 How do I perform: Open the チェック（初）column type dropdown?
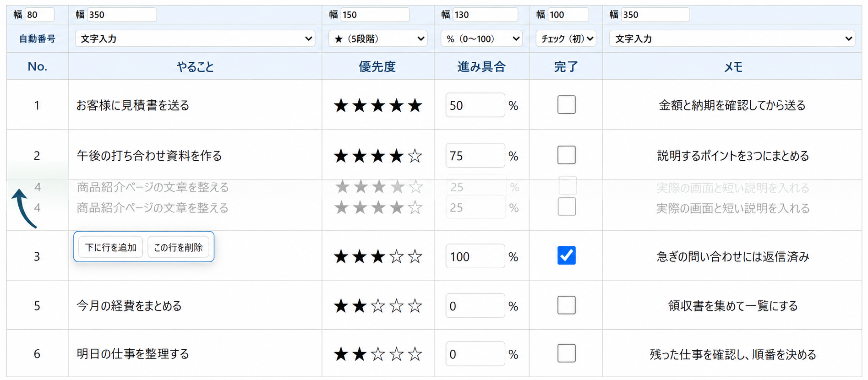566,38
